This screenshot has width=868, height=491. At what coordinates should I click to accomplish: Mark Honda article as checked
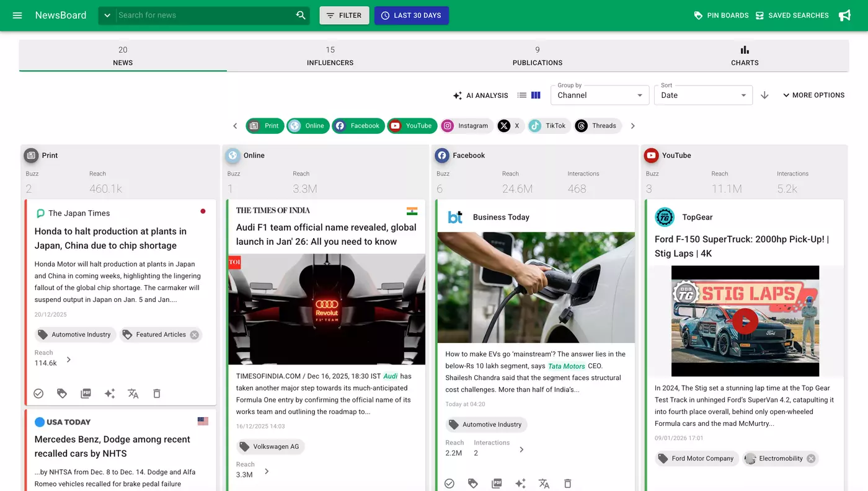(38, 394)
